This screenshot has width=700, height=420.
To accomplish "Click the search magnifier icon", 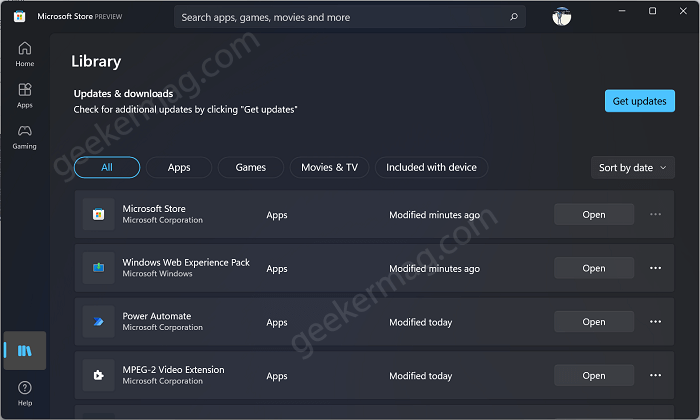I will [514, 17].
